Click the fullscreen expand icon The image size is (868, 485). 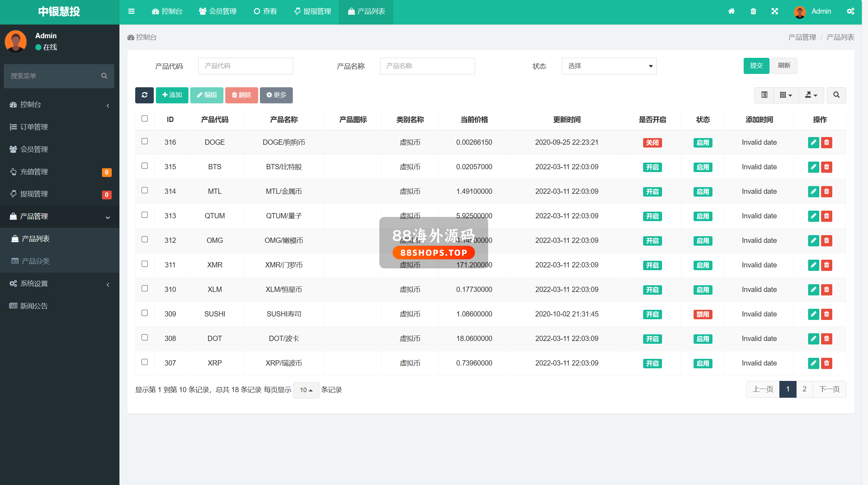[x=774, y=11]
